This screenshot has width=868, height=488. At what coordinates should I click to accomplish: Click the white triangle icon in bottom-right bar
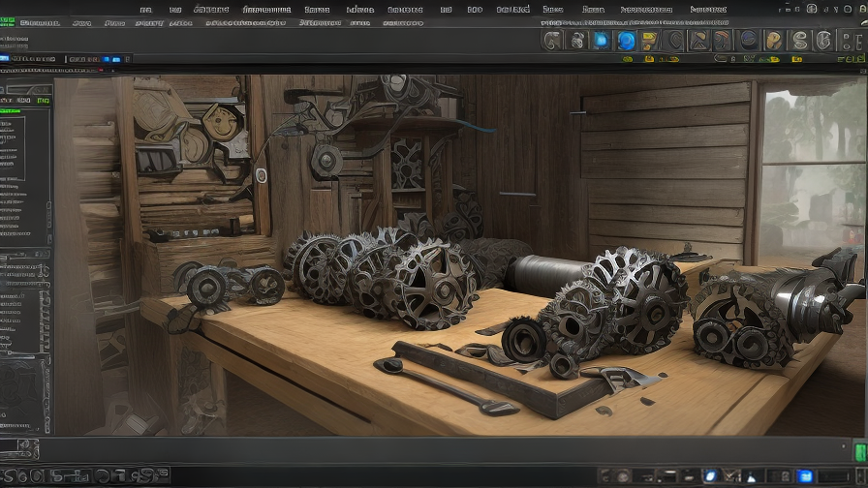click(752, 476)
